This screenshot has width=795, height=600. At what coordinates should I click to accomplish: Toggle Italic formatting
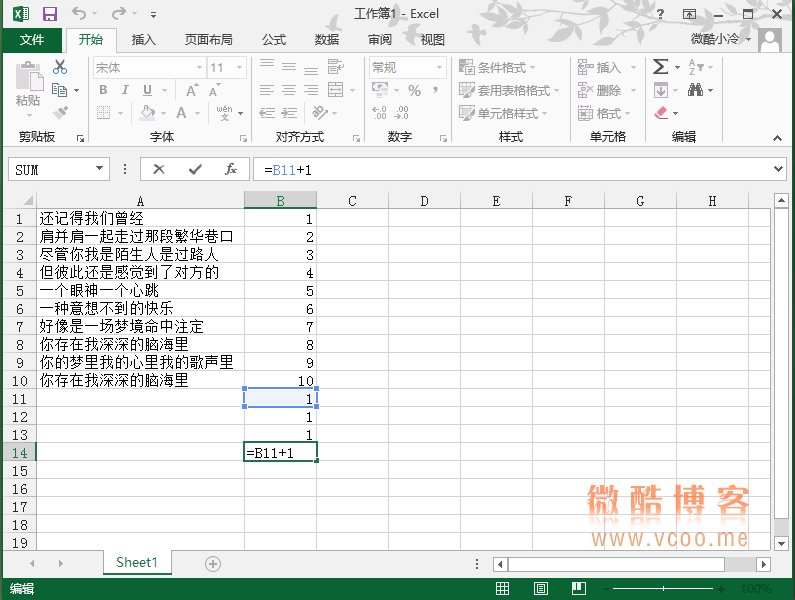pyautogui.click(x=123, y=90)
